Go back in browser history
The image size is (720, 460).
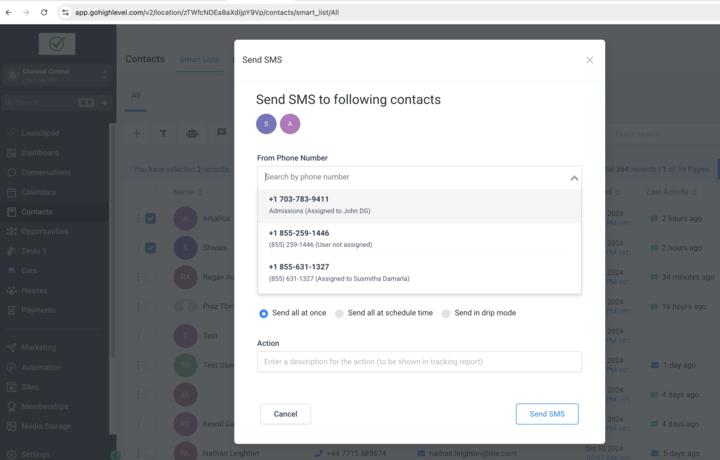10,12
